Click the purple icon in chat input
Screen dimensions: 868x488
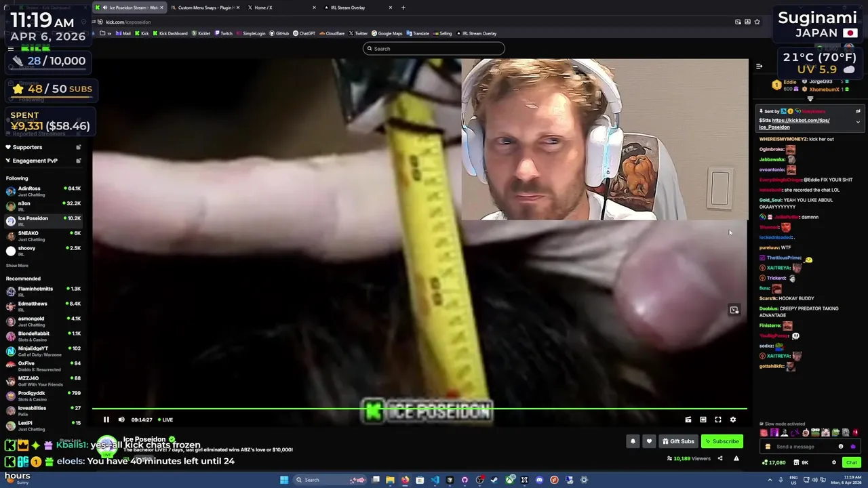click(x=852, y=447)
